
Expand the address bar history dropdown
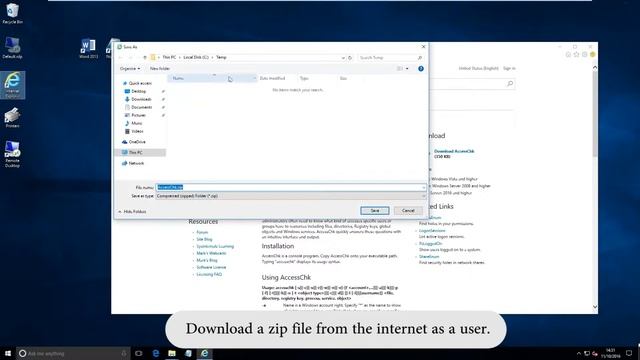(343, 58)
